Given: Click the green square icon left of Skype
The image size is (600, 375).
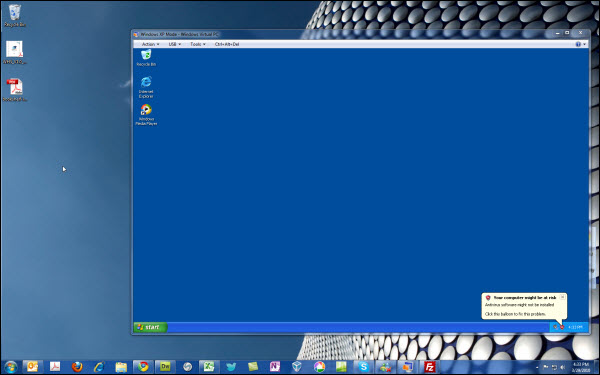Looking at the screenshot, I should (x=341, y=367).
